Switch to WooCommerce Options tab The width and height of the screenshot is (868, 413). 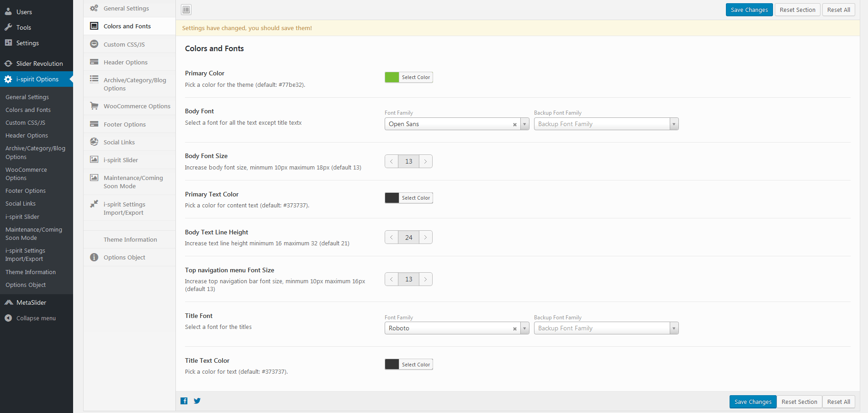(130, 106)
